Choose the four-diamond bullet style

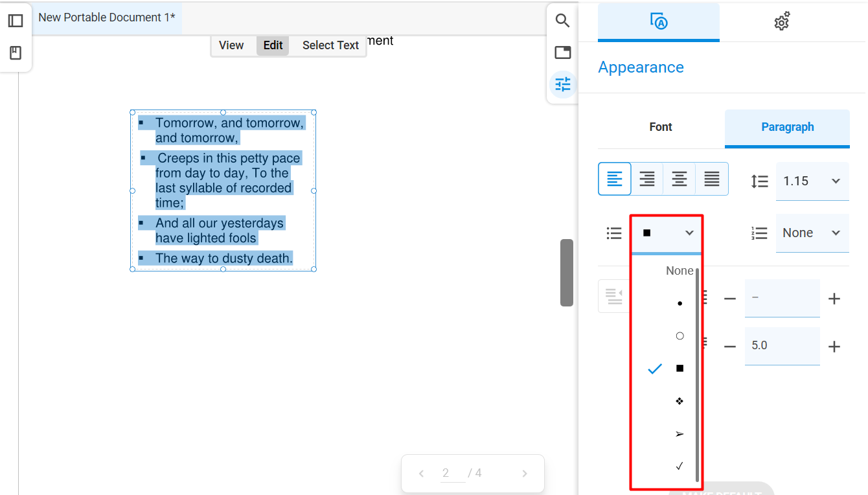coord(680,401)
